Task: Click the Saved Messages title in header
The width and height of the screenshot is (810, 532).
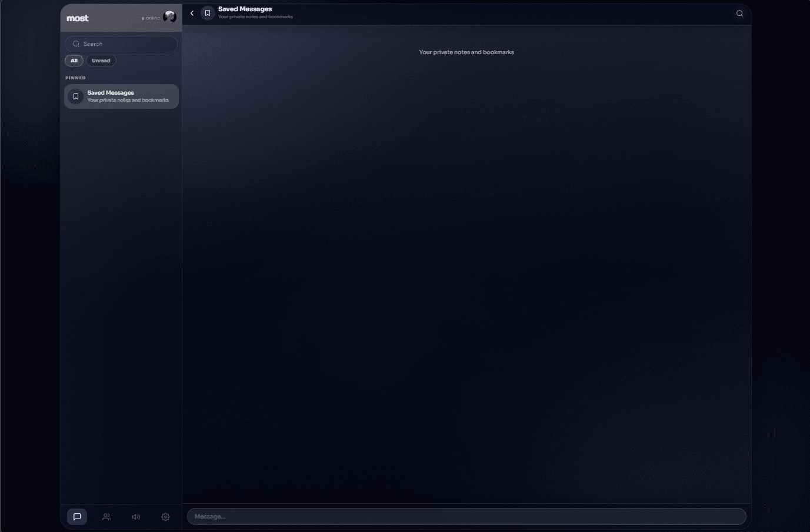Action: [245, 9]
